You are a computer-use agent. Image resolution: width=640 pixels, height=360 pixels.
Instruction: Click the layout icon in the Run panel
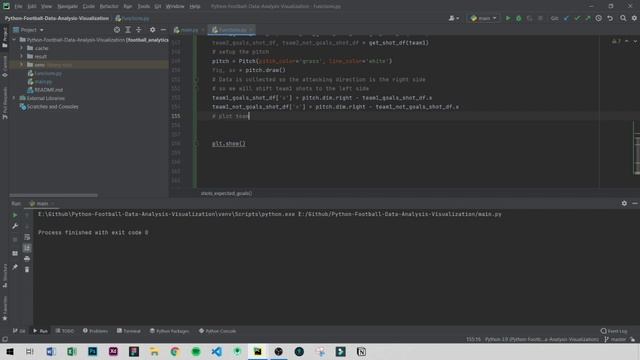tap(15, 253)
